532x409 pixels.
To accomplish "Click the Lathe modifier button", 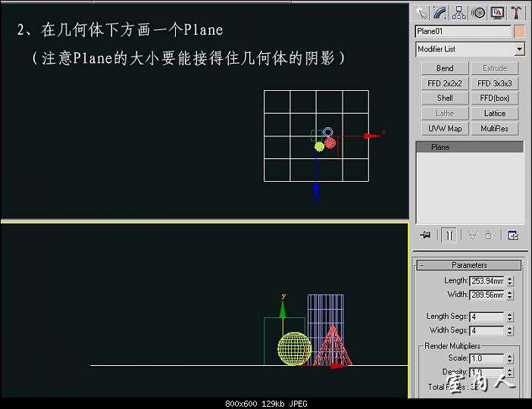I will [x=445, y=114].
